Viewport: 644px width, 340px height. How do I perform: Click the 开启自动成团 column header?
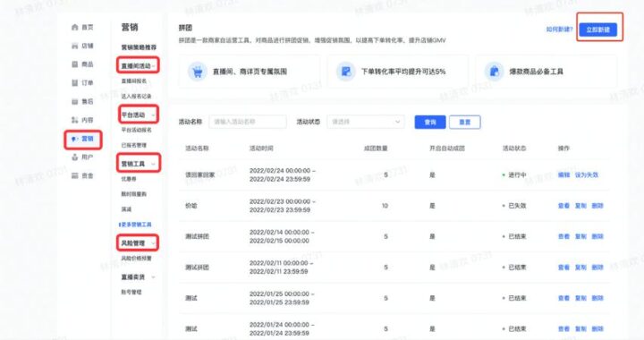click(447, 149)
